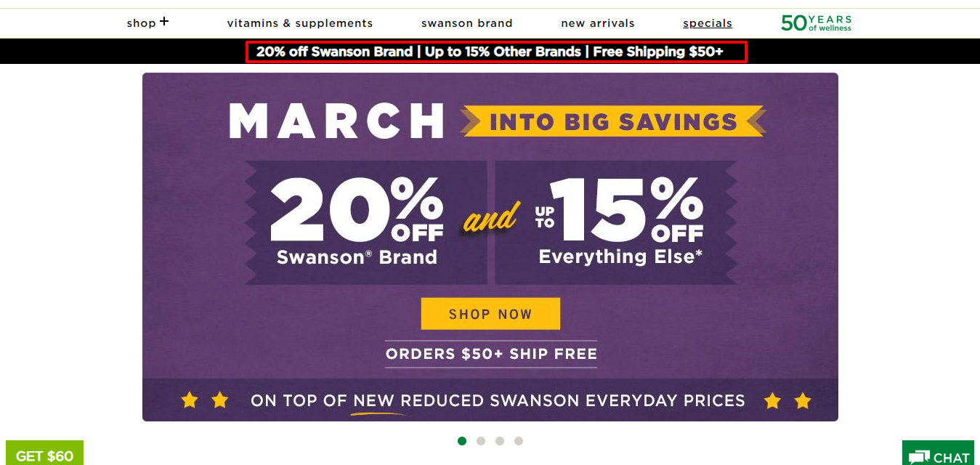Click the 20% OFF Swanson Brand panel
The height and width of the screenshot is (465, 980).
point(365,222)
